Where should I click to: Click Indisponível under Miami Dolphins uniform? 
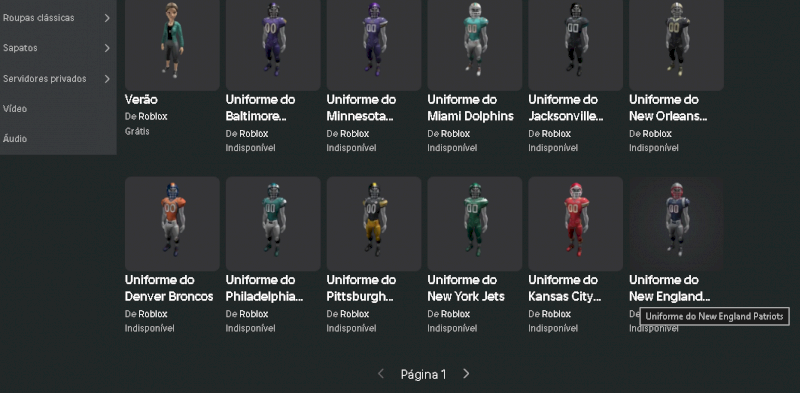pyautogui.click(x=452, y=148)
